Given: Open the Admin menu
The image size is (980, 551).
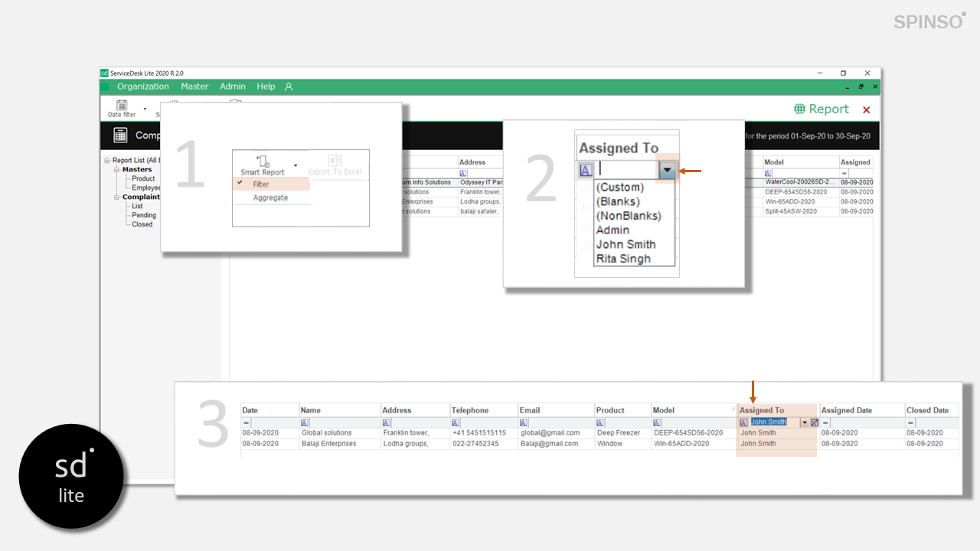Looking at the screenshot, I should pos(233,87).
